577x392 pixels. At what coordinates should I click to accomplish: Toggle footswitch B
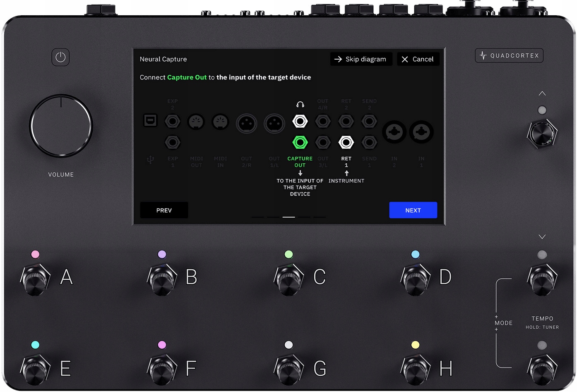(x=162, y=280)
